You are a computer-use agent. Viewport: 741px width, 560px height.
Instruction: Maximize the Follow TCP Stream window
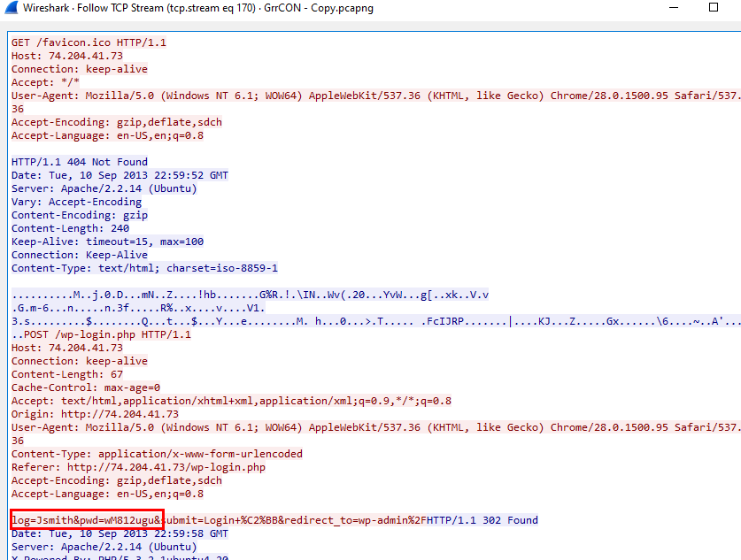tap(714, 7)
